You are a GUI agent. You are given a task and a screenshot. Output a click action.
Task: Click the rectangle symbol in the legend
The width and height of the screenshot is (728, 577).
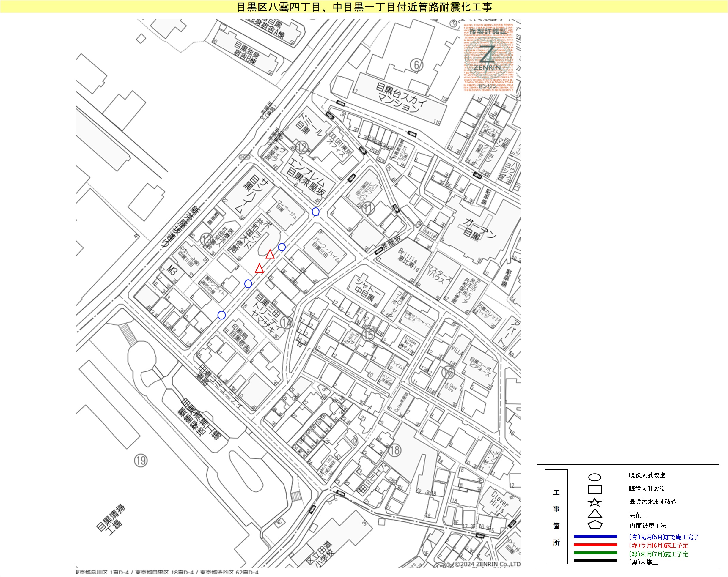click(595, 489)
